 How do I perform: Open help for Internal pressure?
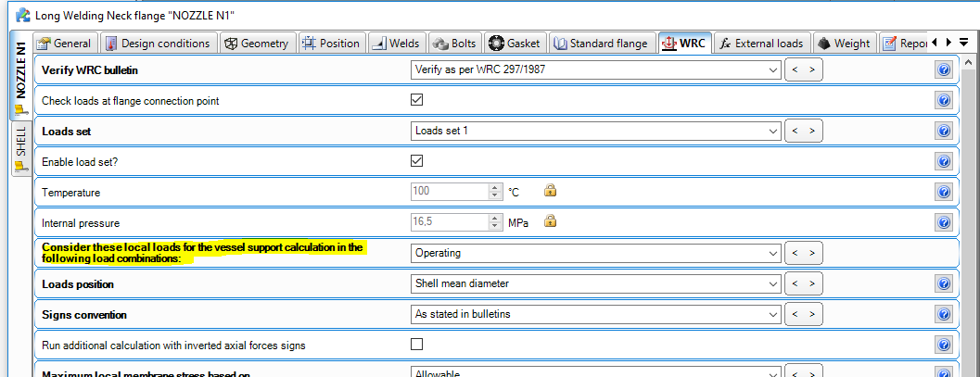coord(944,222)
